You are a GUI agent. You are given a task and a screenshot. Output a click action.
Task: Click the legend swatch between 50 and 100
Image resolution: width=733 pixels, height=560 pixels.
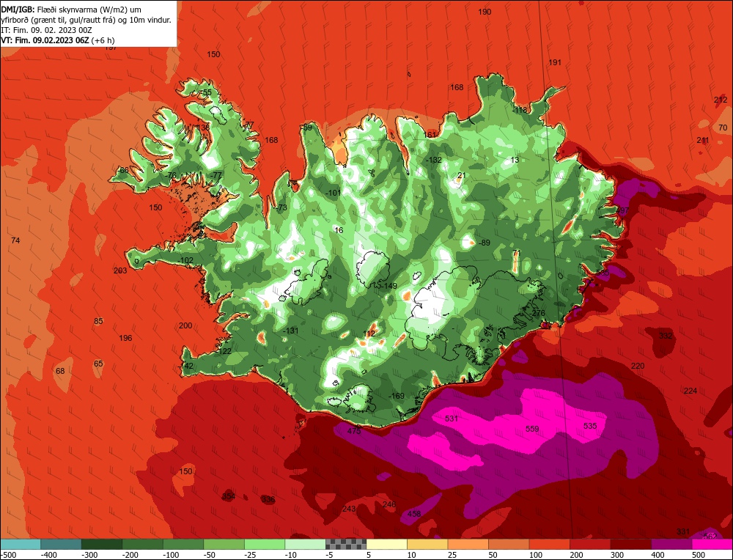pos(509,544)
